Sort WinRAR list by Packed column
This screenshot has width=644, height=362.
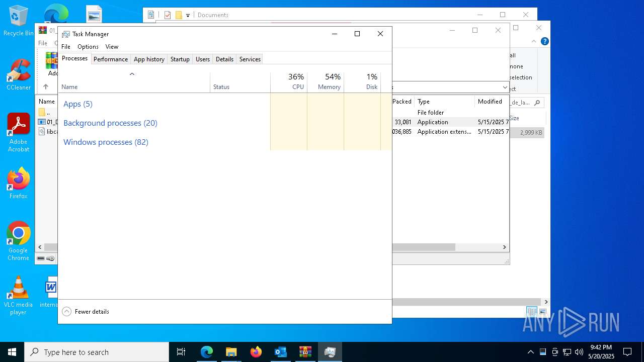(x=403, y=102)
